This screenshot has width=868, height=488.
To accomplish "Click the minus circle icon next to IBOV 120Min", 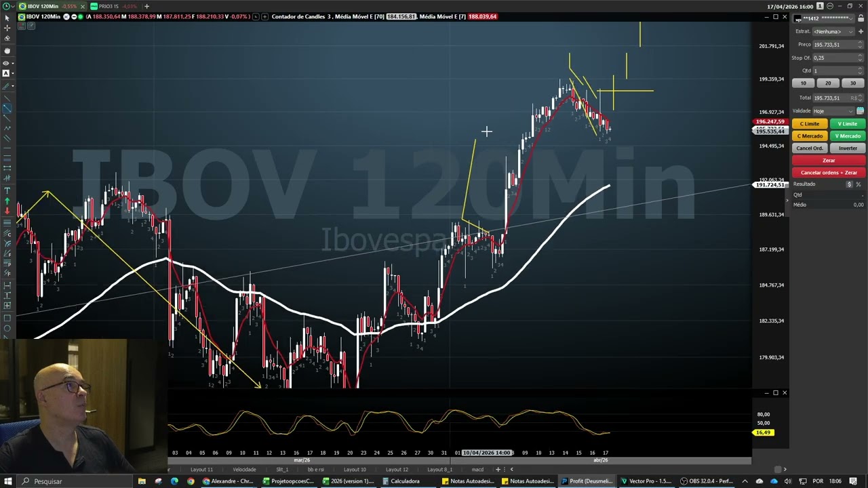I will 74,16.
